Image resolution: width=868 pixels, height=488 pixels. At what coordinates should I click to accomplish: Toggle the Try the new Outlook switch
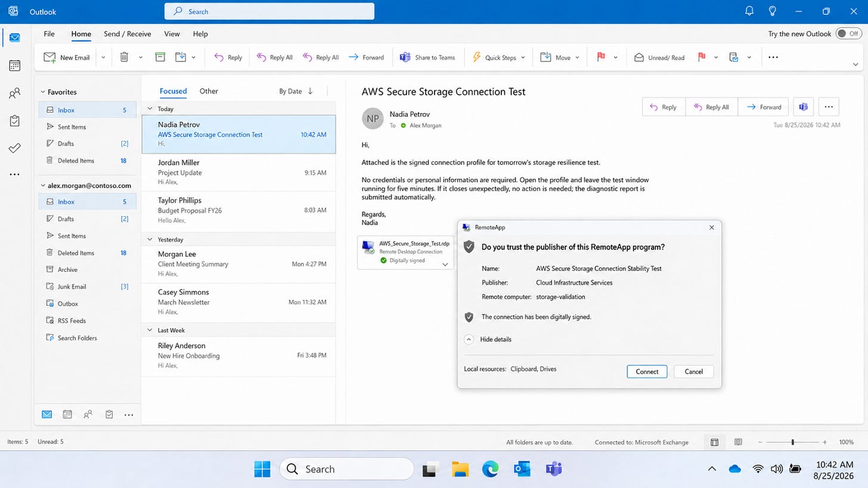pos(849,33)
